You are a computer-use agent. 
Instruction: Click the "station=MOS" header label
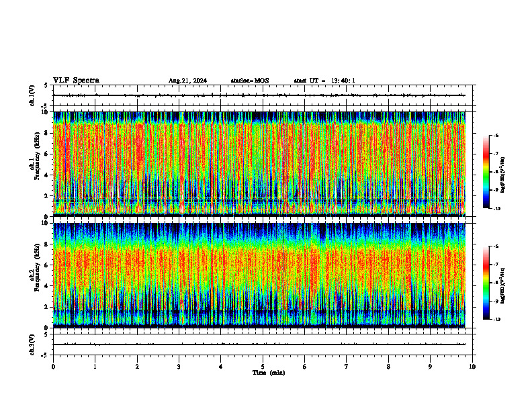coord(250,81)
